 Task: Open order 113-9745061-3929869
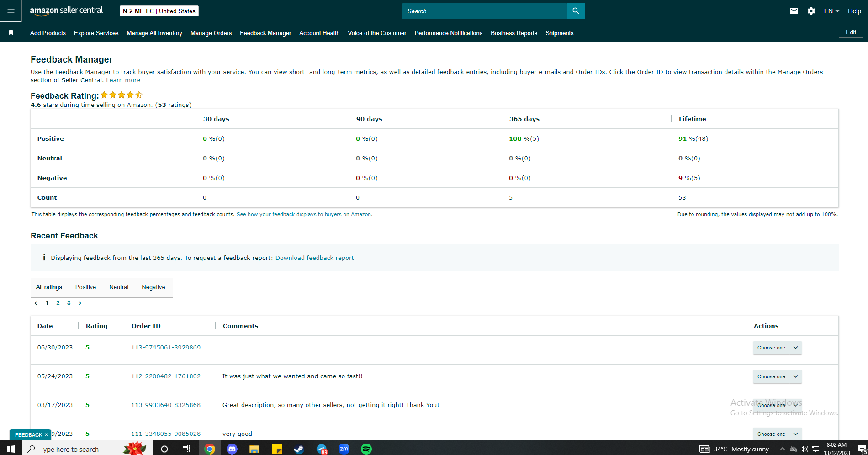(x=166, y=347)
